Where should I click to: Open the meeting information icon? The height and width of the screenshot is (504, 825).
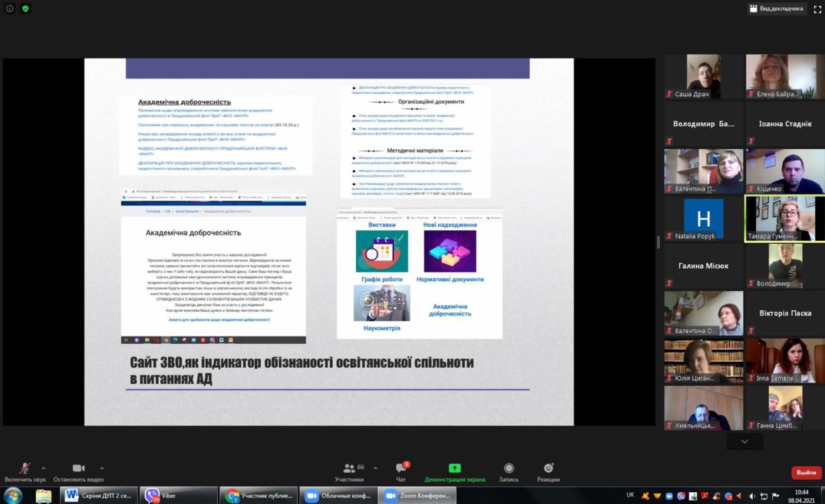point(10,8)
